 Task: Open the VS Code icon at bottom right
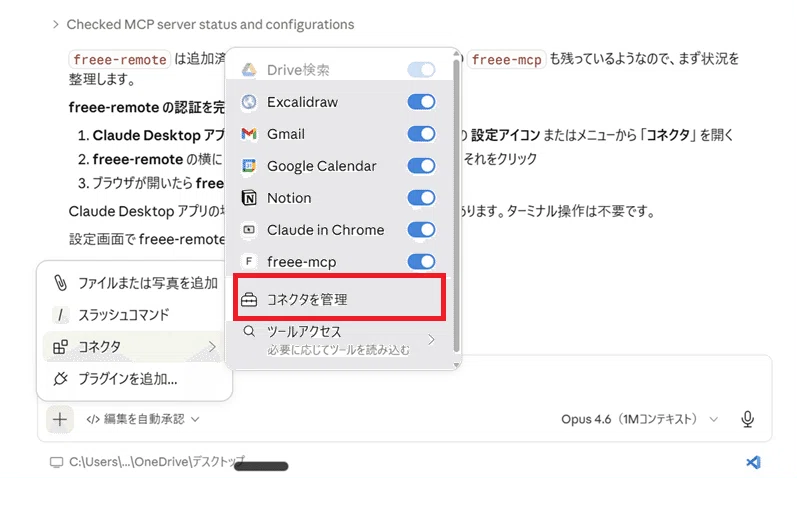coord(753,462)
